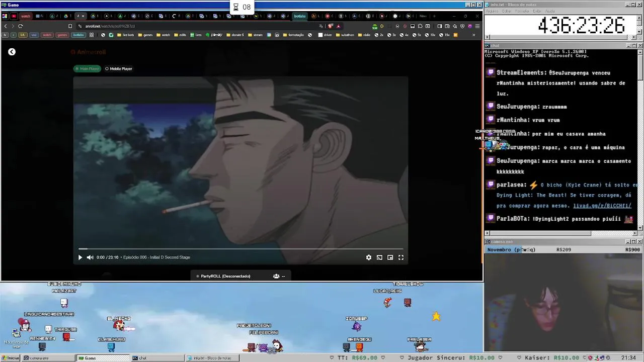Open the 'games' bookmarks folder
644x362 pixels.
145,35
